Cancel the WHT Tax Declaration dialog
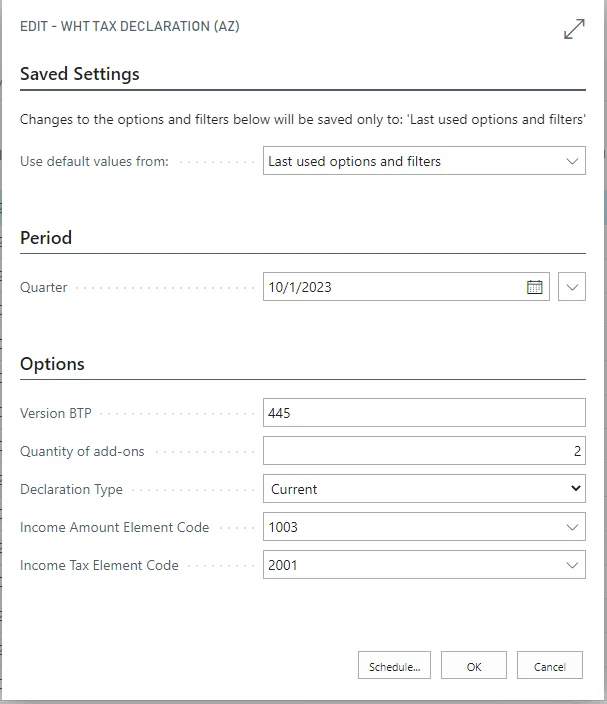 (x=549, y=666)
